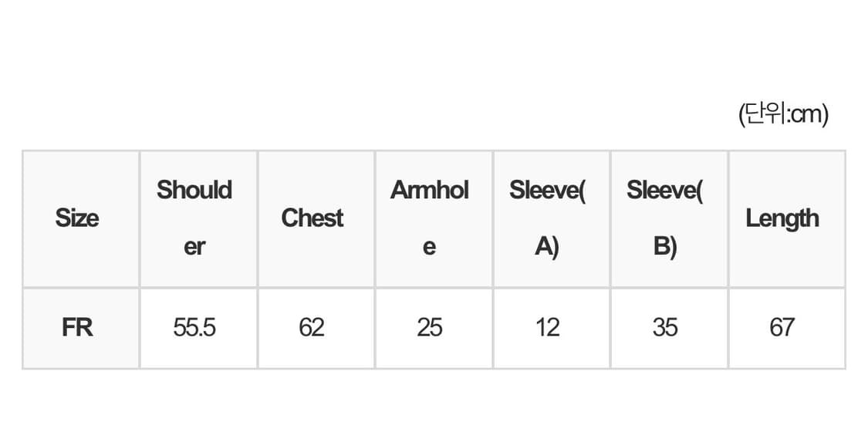Click the 'cm' text in unit note
The image size is (868, 446).
(806, 115)
